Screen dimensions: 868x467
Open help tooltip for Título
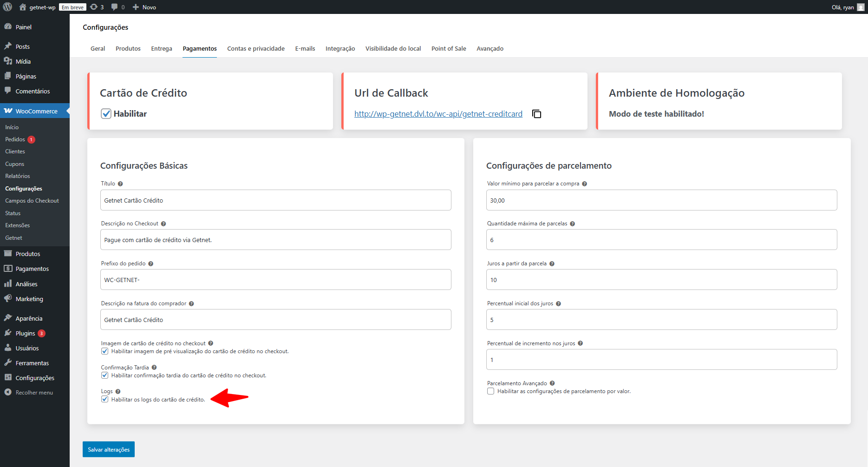[120, 184]
